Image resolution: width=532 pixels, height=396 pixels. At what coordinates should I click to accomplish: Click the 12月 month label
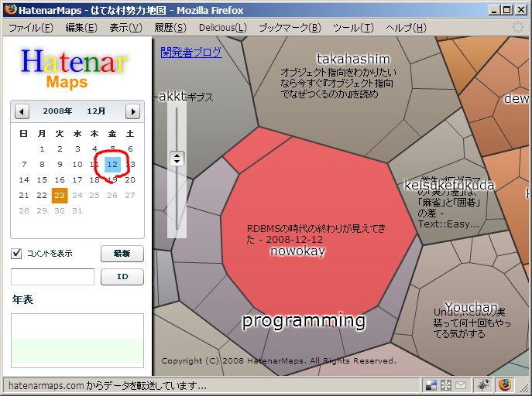(x=96, y=111)
